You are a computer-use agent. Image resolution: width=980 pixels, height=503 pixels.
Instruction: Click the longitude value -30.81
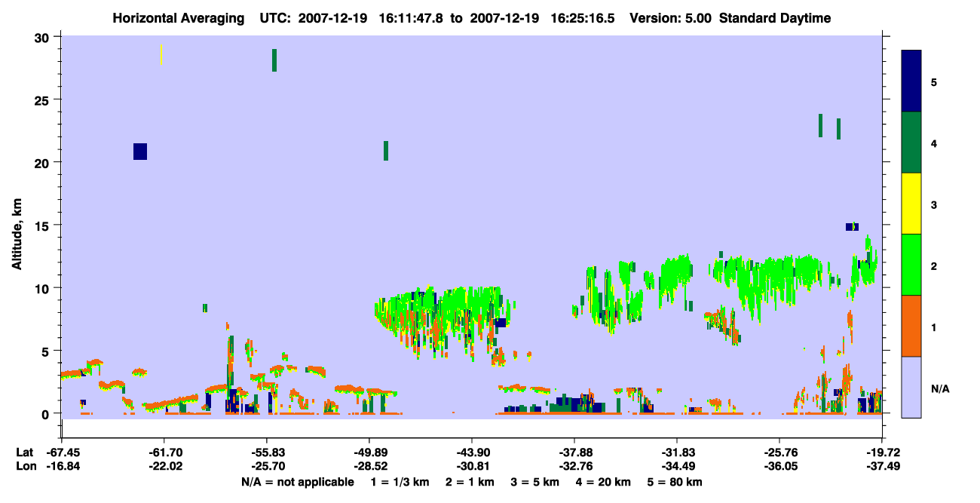click(x=472, y=467)
